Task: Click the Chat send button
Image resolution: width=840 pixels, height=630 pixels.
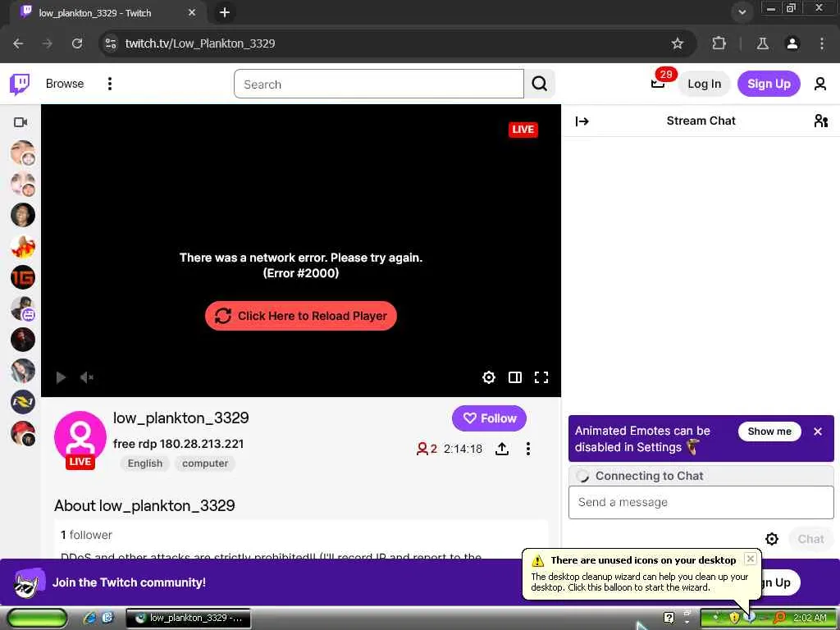Action: coord(810,539)
